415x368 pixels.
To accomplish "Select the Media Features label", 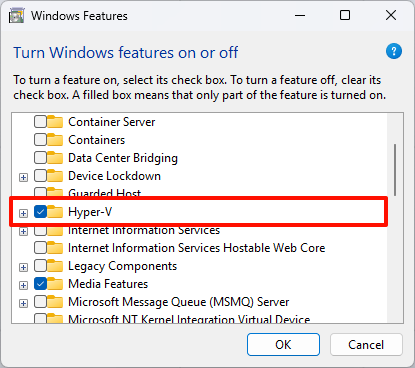I will 108,284.
